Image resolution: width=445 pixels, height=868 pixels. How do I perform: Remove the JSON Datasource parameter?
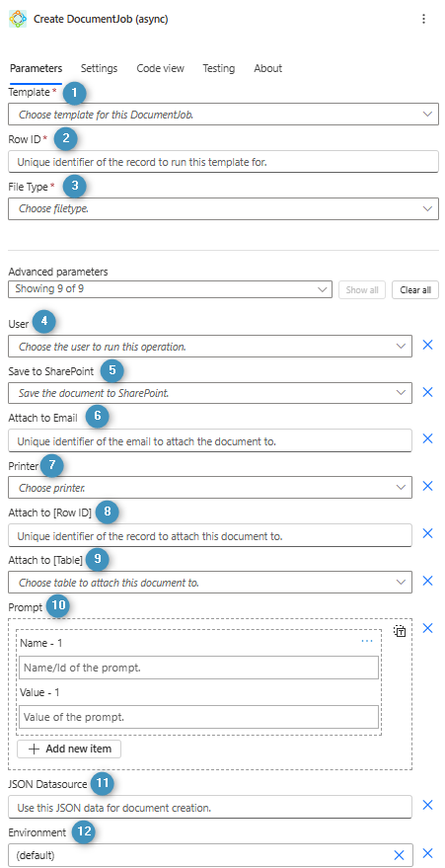click(427, 806)
